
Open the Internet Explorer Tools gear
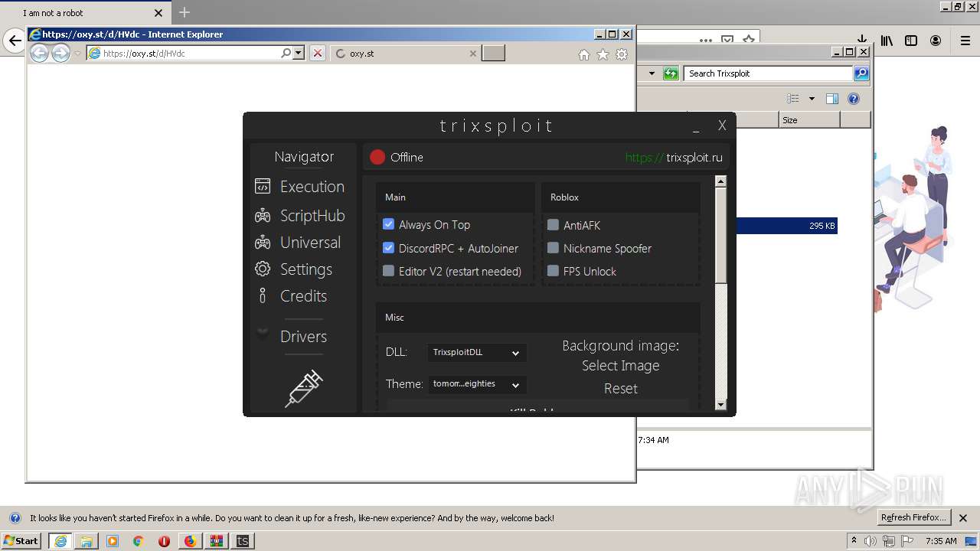(x=622, y=54)
